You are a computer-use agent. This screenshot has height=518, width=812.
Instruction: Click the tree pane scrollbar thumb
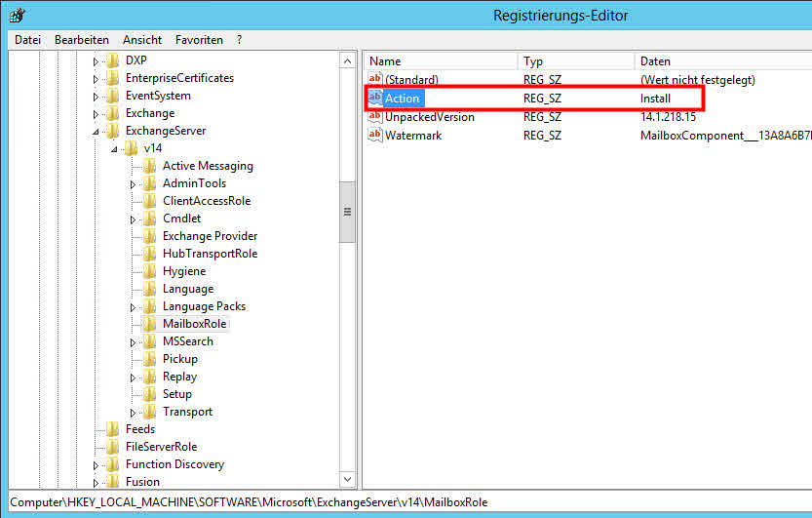point(347,212)
